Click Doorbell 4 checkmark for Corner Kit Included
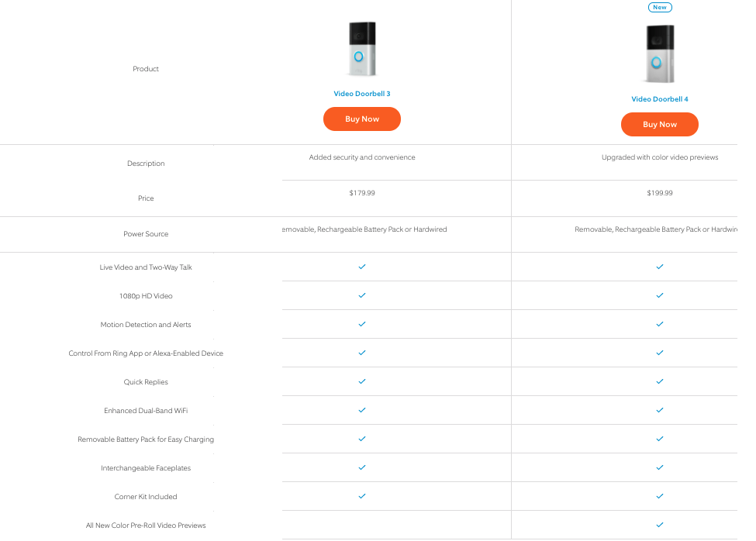 click(660, 496)
